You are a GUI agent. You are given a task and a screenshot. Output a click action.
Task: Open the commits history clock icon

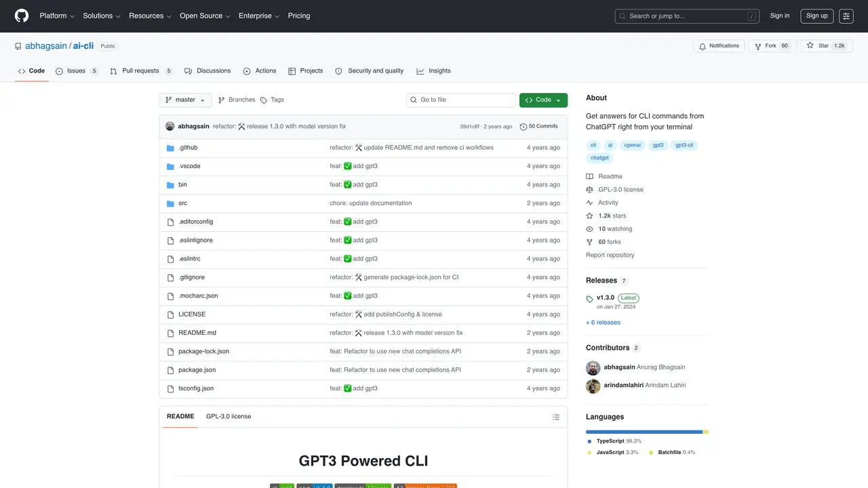click(523, 127)
